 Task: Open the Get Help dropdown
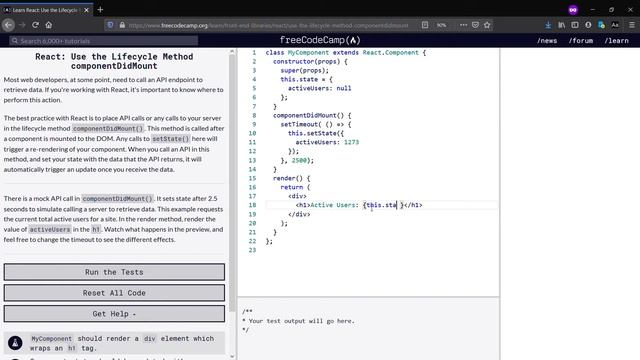(x=114, y=313)
